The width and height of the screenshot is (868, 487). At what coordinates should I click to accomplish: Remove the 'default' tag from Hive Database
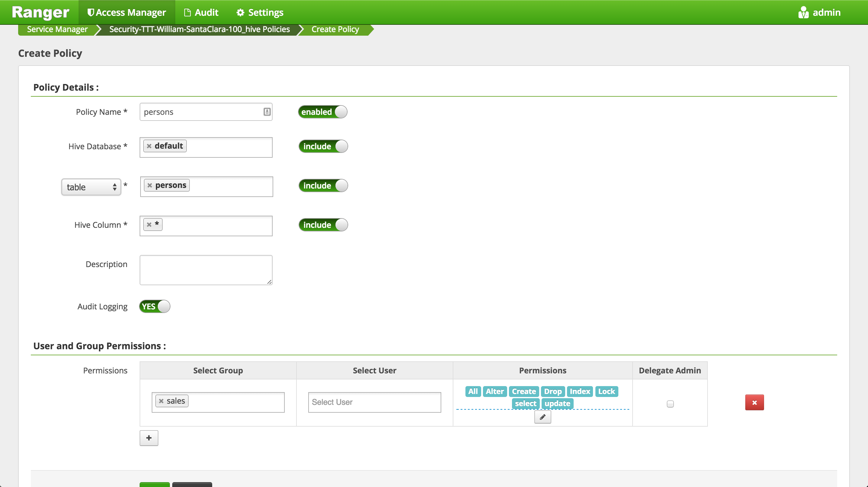click(149, 146)
